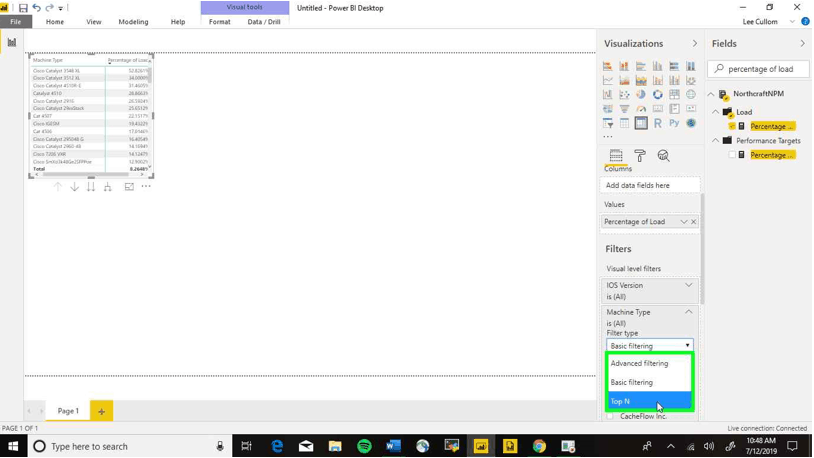Select the line chart visualization

click(607, 80)
